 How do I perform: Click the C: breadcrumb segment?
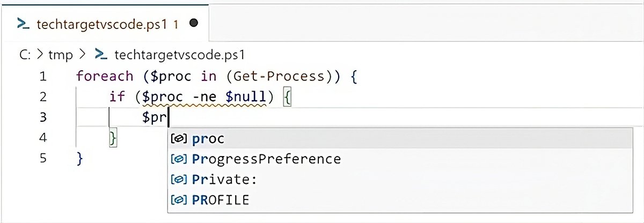coord(25,54)
